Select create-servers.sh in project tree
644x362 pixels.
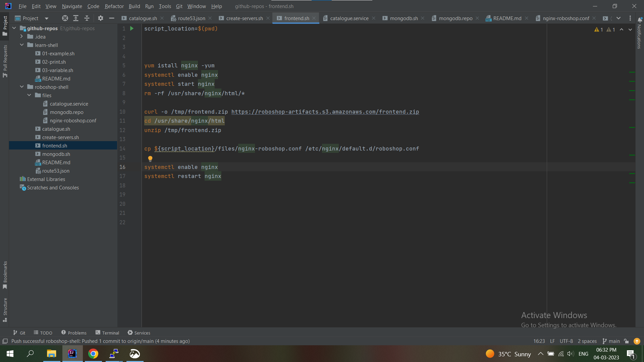[x=60, y=137]
